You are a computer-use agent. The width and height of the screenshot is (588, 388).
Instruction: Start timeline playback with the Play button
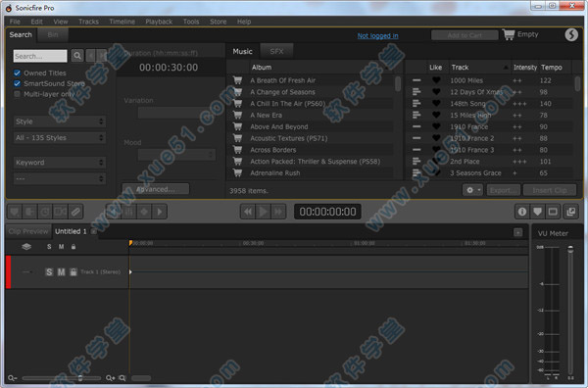tap(263, 212)
